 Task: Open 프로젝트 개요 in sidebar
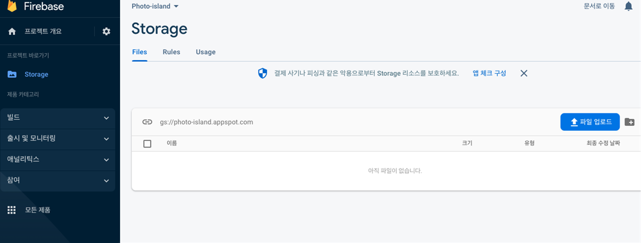43,31
